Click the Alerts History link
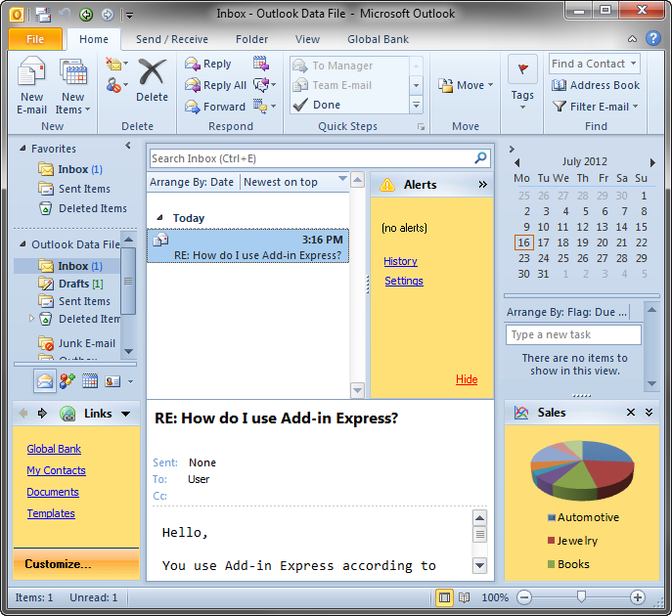672x616 pixels. click(400, 261)
